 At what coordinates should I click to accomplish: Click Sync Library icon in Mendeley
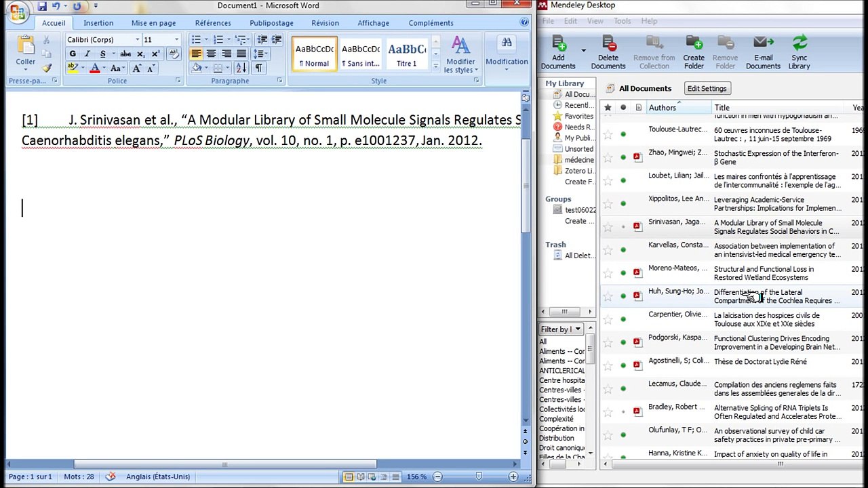800,44
